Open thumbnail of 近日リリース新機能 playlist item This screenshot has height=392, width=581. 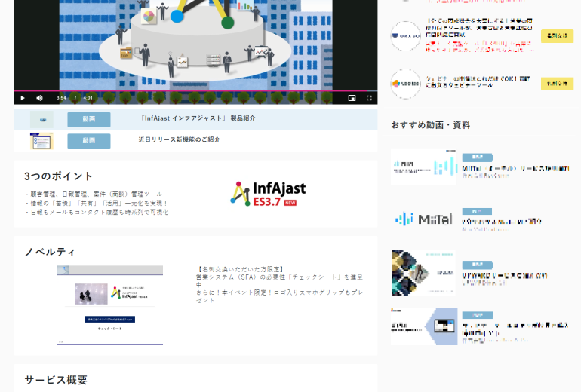(x=41, y=141)
